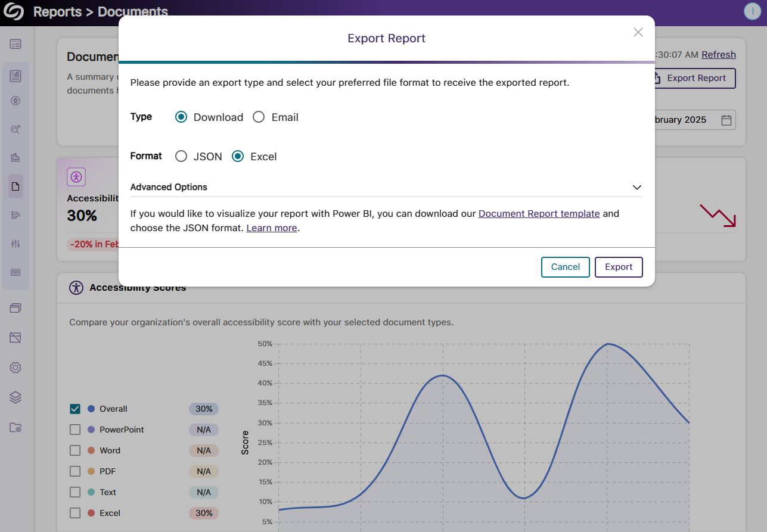Screen dimensions: 767x532
Task: Open the crossed-out window sidebar icon
Action: tap(15, 338)
